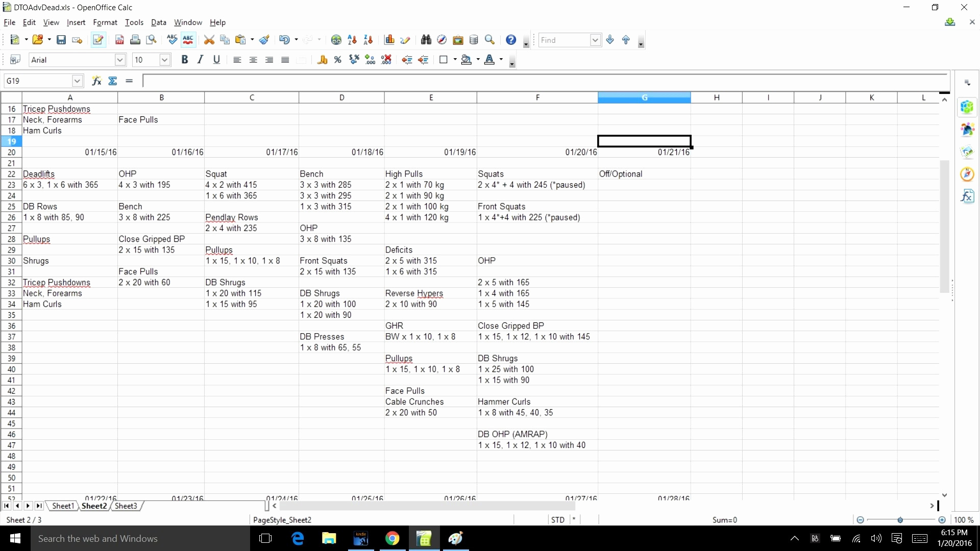Open the Format menu
980x551 pixels.
tap(105, 22)
